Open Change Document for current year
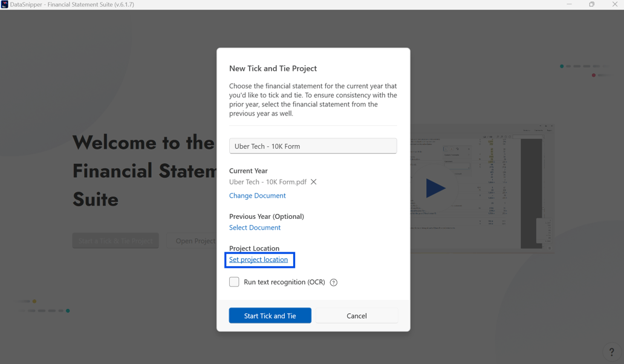This screenshot has height=364, width=624. 257,195
